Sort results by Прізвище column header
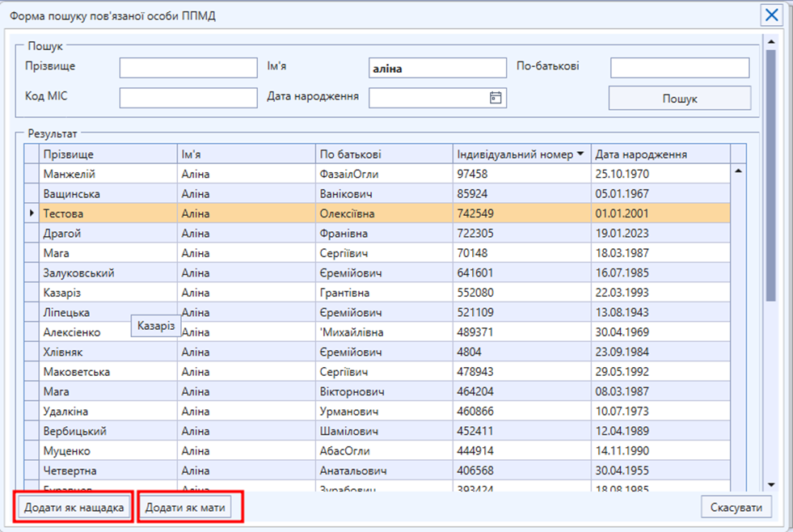793x532 pixels. click(108, 154)
